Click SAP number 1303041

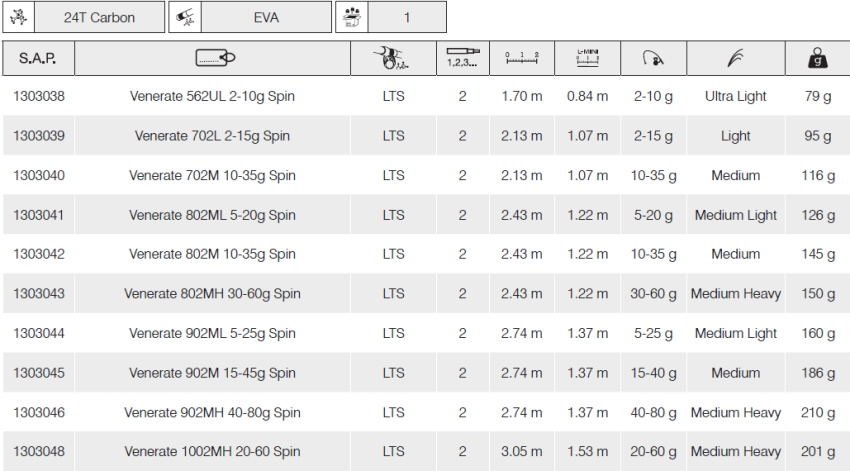point(38,215)
